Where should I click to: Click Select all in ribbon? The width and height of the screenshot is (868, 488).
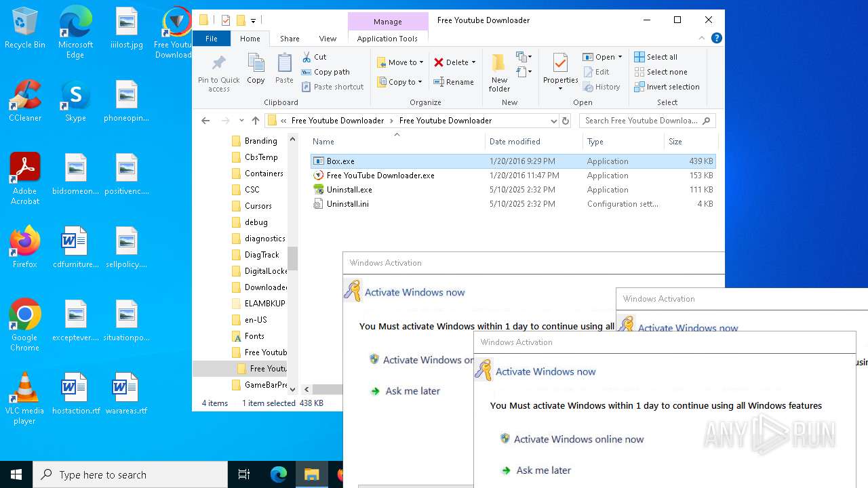pos(656,57)
